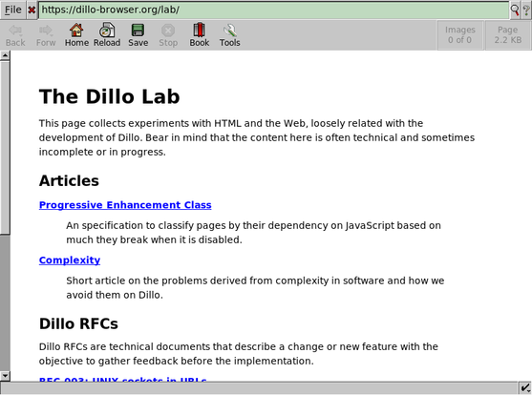This screenshot has height=395, width=532.
Task: Click the vertical scrollbar thumb
Action: [x=5, y=147]
